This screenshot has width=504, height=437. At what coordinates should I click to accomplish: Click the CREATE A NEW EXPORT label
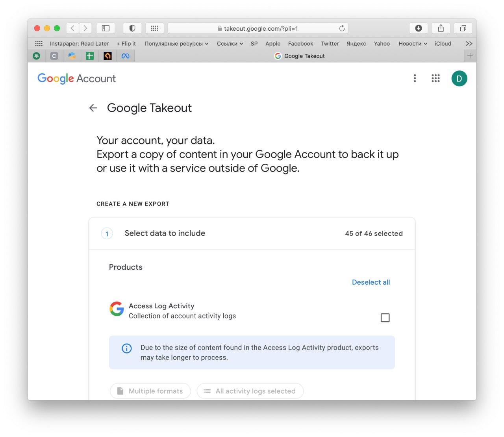pyautogui.click(x=133, y=204)
